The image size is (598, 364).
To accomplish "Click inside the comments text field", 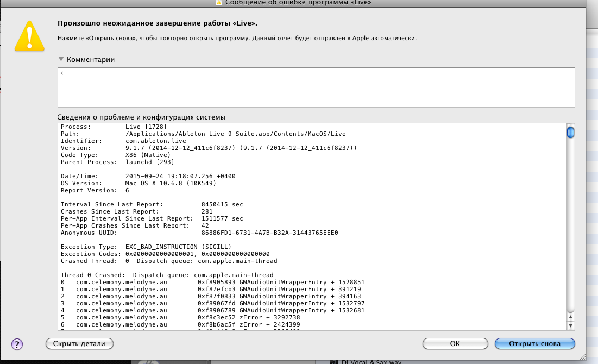I will pyautogui.click(x=316, y=87).
